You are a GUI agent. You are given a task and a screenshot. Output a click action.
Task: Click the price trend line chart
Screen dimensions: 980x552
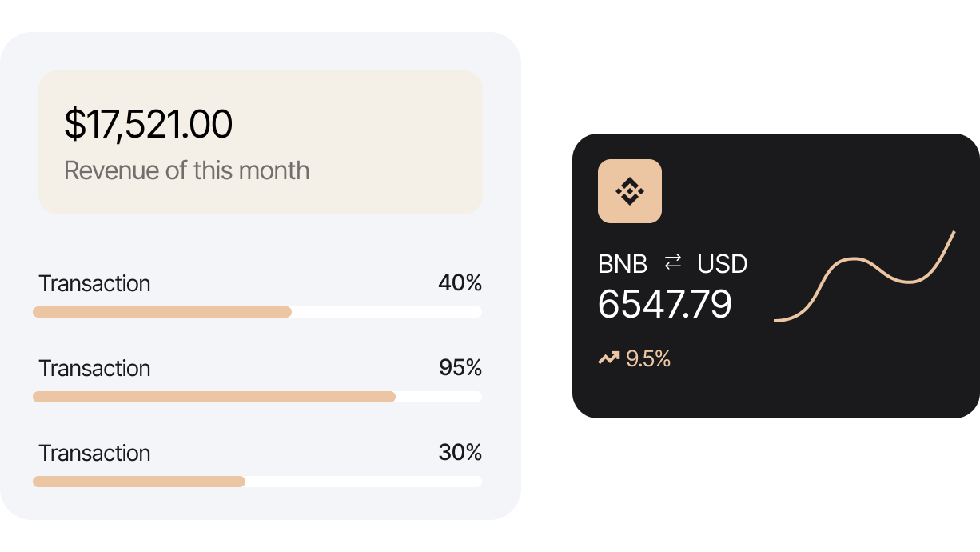(x=864, y=276)
